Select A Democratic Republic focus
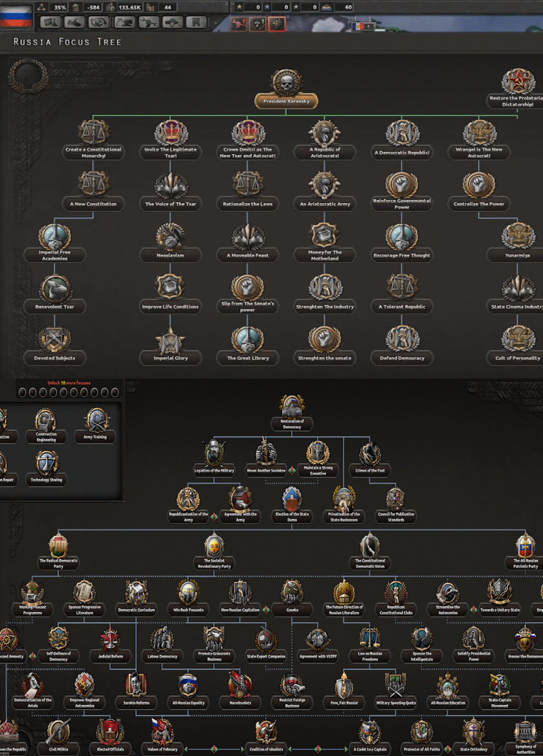Viewport: 543px width, 756px height. pos(402,139)
